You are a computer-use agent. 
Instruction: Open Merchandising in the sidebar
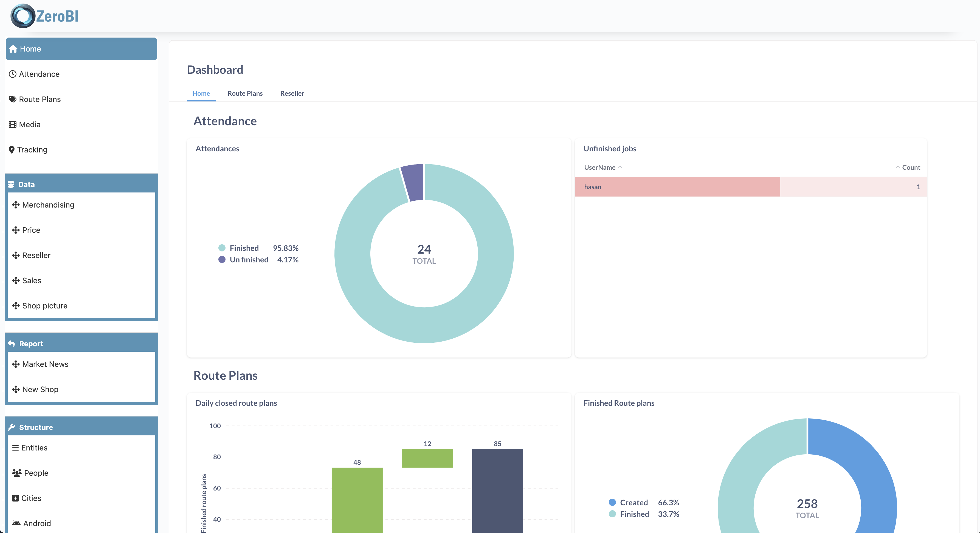(x=48, y=205)
